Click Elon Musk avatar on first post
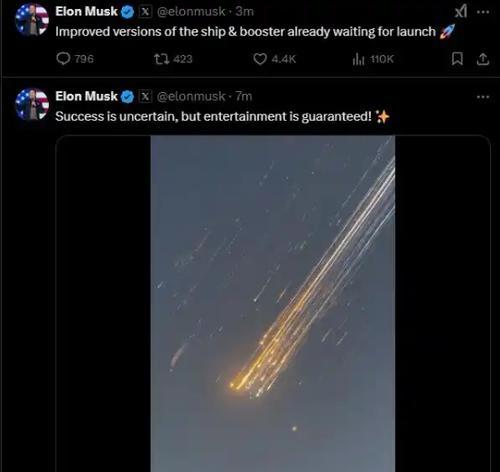The image size is (500, 472). [x=32, y=19]
